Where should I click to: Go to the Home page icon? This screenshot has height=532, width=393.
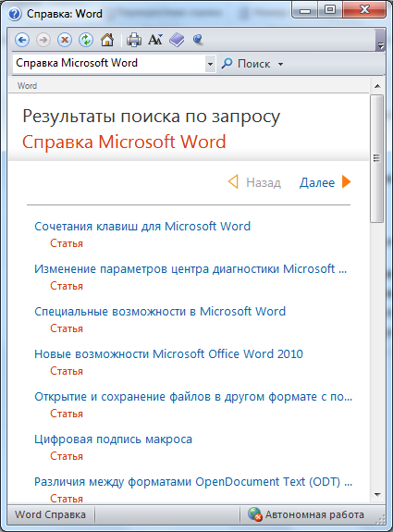click(107, 40)
